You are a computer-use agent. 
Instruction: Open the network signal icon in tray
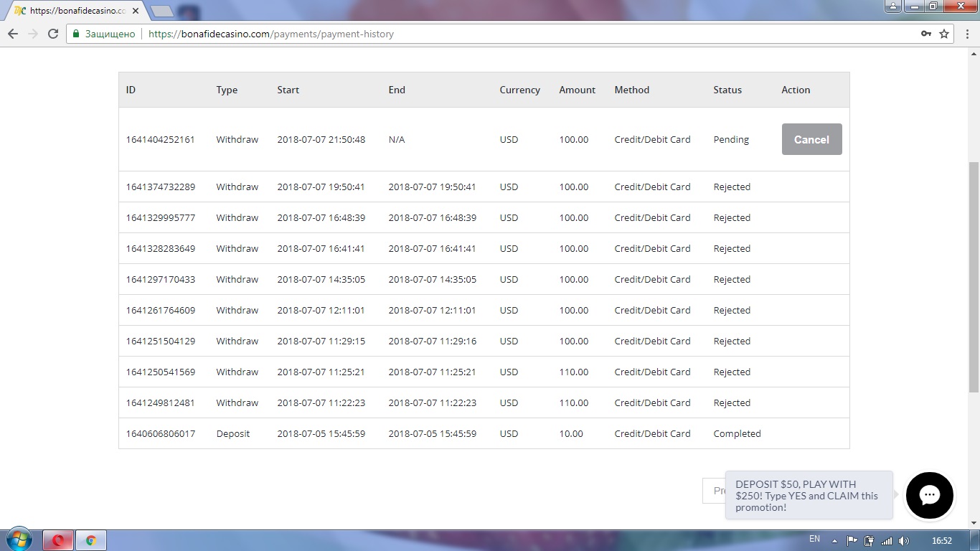click(887, 541)
